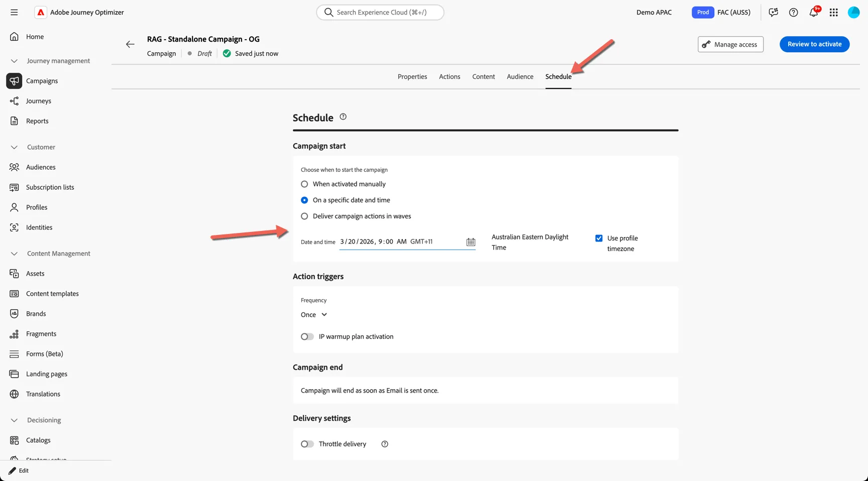Show Throttle delivery help icon
This screenshot has height=481, width=868.
pos(385,444)
